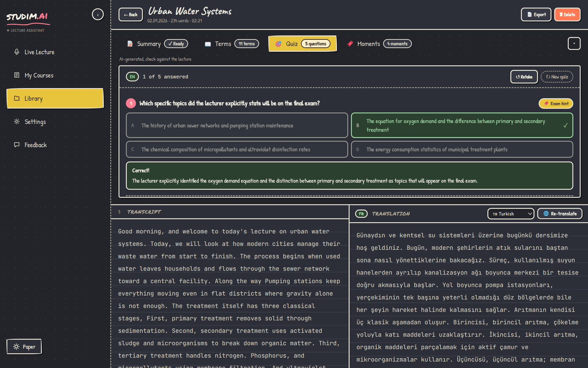Select the Quiz tab
The height and width of the screenshot is (368, 588).
(x=302, y=44)
